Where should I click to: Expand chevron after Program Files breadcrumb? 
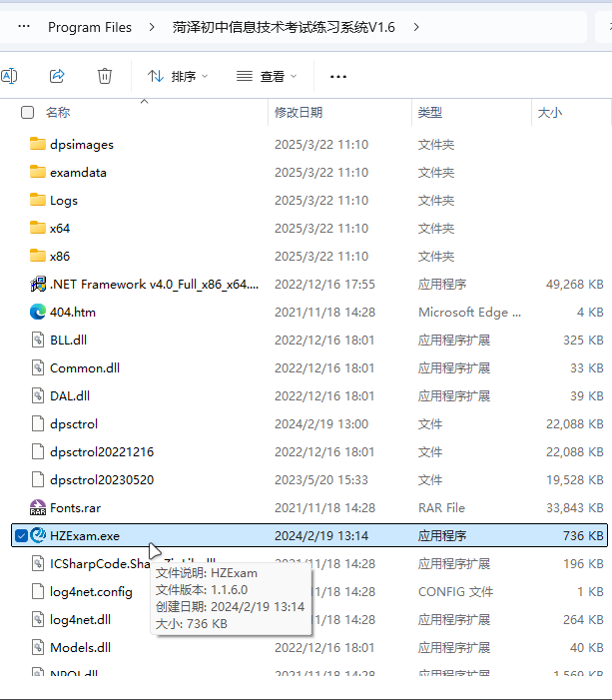(152, 27)
